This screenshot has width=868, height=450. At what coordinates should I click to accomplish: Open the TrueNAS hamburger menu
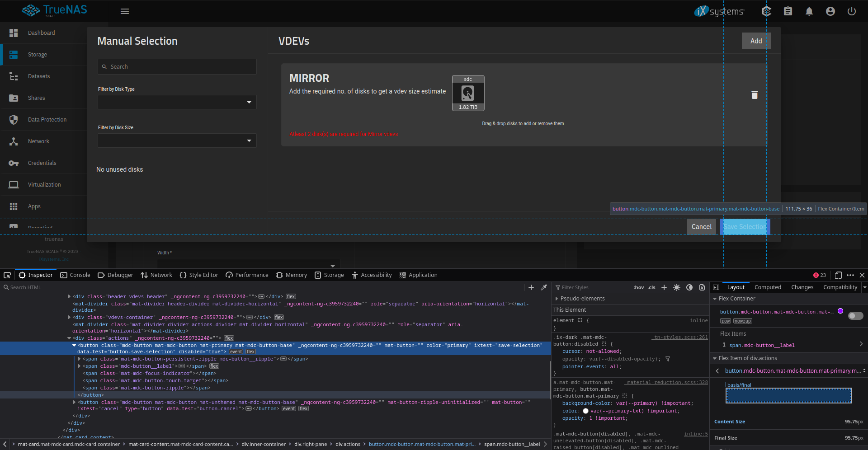click(125, 11)
